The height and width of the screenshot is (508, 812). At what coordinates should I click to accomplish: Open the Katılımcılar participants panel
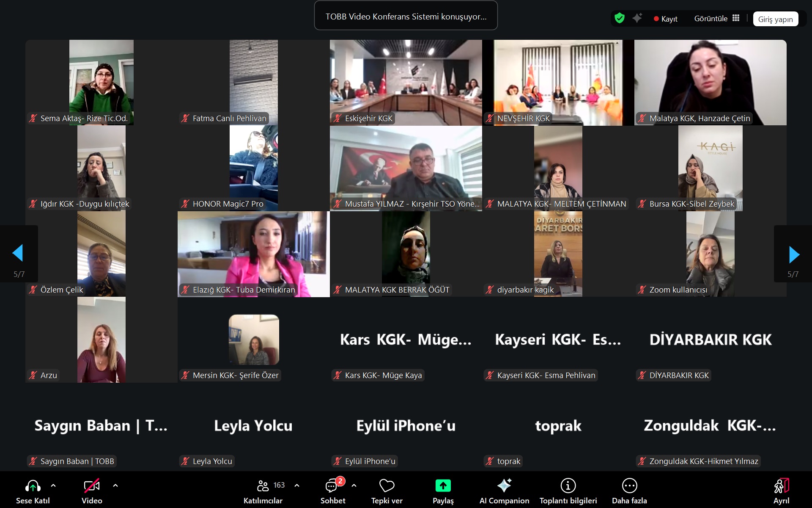[x=263, y=486]
